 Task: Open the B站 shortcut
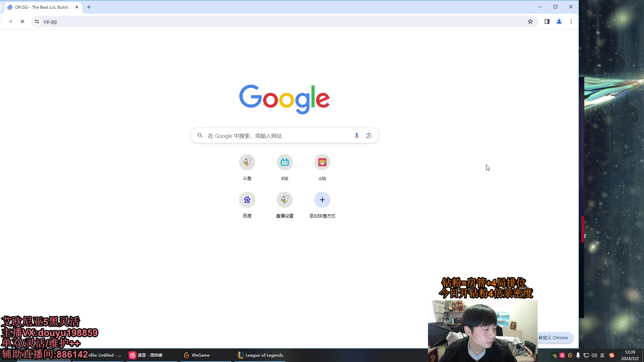pyautogui.click(x=284, y=162)
